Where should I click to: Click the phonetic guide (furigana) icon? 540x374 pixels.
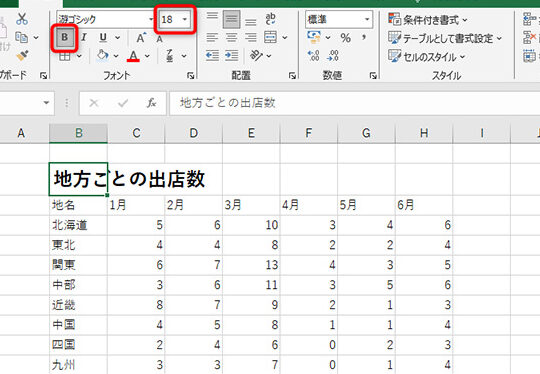(169, 55)
